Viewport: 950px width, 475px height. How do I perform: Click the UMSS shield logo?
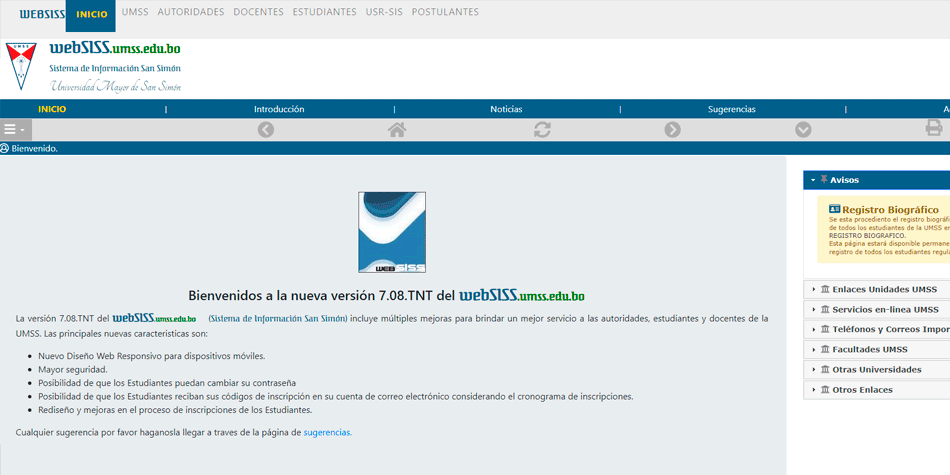click(21, 66)
